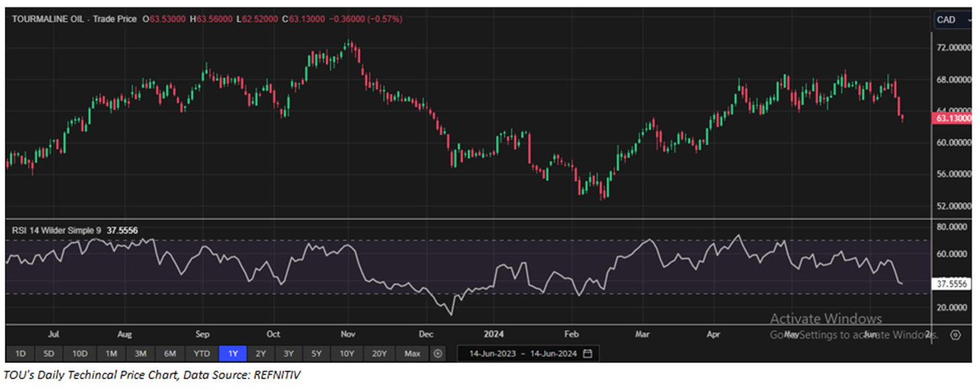This screenshot has height=390, width=980.
Task: Click the Apr label on time axis
Action: (714, 334)
